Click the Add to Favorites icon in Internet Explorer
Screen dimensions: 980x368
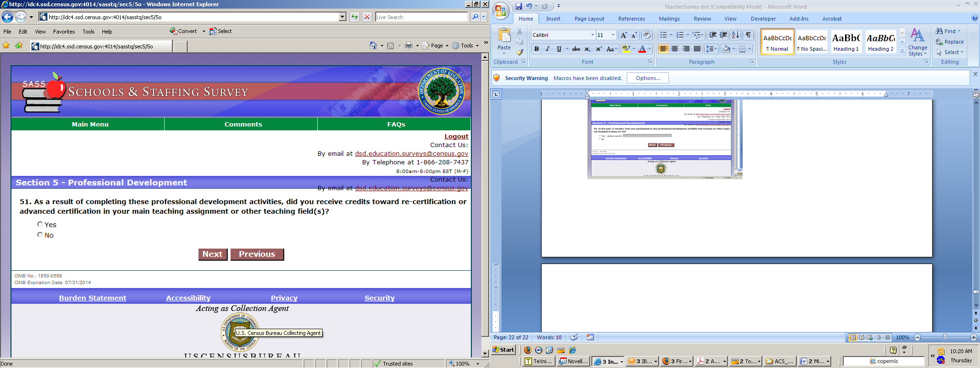19,46
